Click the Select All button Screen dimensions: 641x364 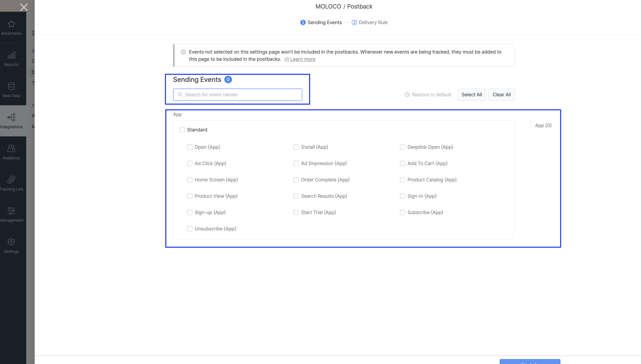(472, 94)
